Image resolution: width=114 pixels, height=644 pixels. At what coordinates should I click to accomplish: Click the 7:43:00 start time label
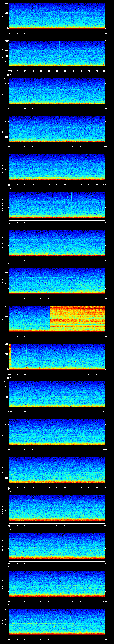(x=9, y=563)
